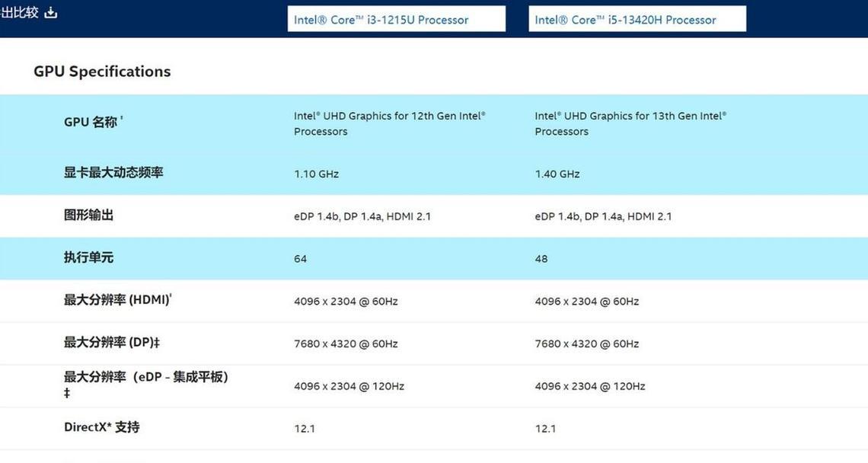Click the 64 execution units value
The height and width of the screenshot is (463, 868).
pyautogui.click(x=300, y=259)
